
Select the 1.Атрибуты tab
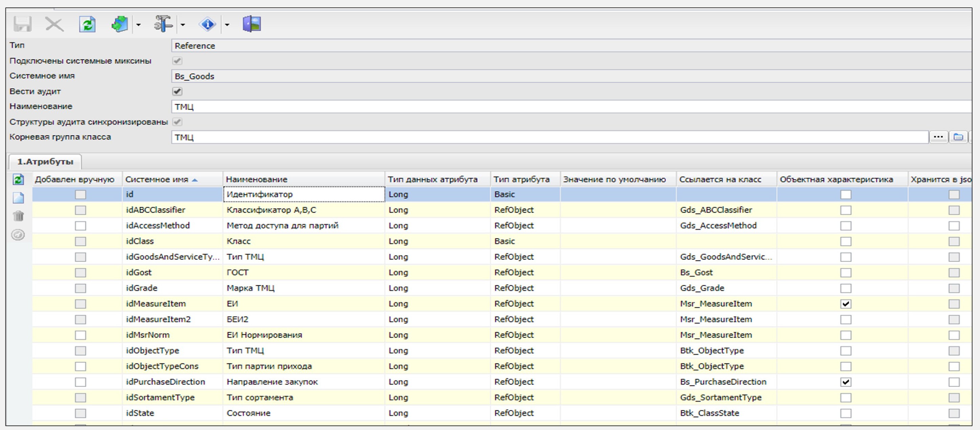tap(45, 162)
